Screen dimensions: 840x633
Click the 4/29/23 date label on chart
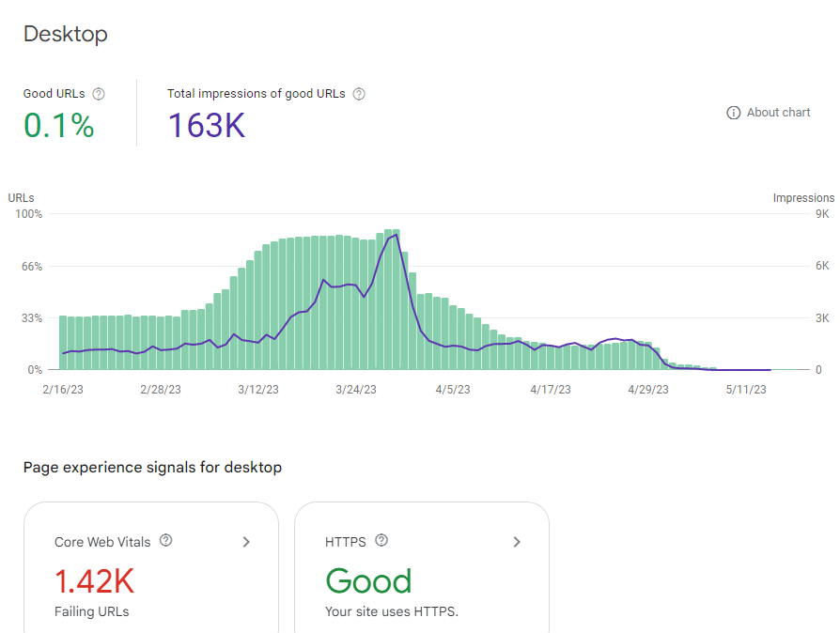point(648,390)
